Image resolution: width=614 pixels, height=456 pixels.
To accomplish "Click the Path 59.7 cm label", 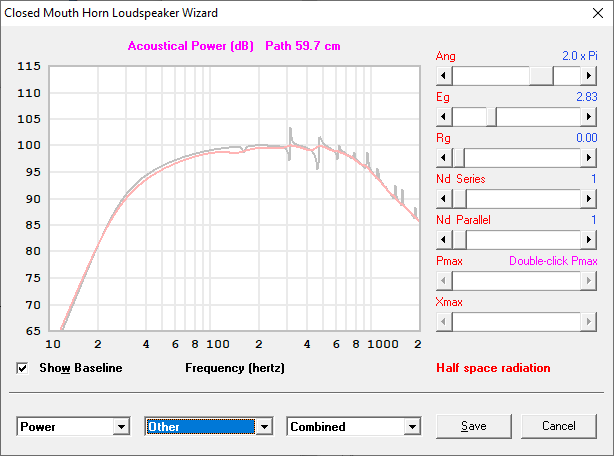I will coord(303,46).
